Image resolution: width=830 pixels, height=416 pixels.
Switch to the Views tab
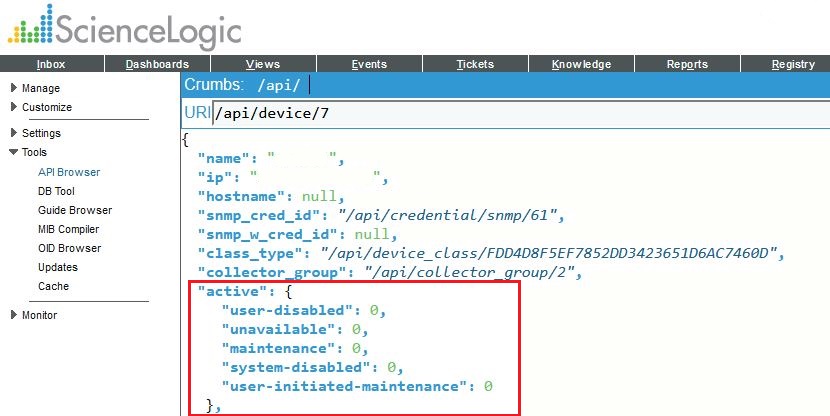tap(263, 64)
